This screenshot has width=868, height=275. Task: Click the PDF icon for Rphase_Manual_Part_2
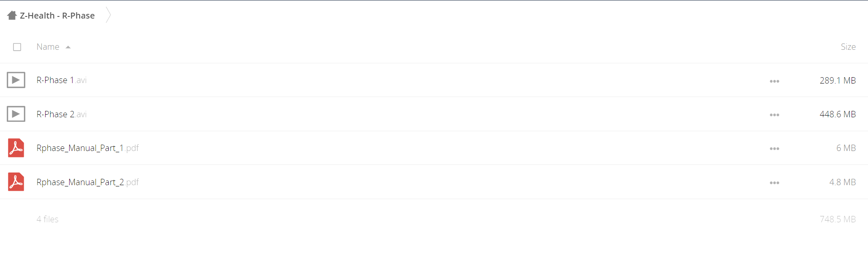coord(16,182)
